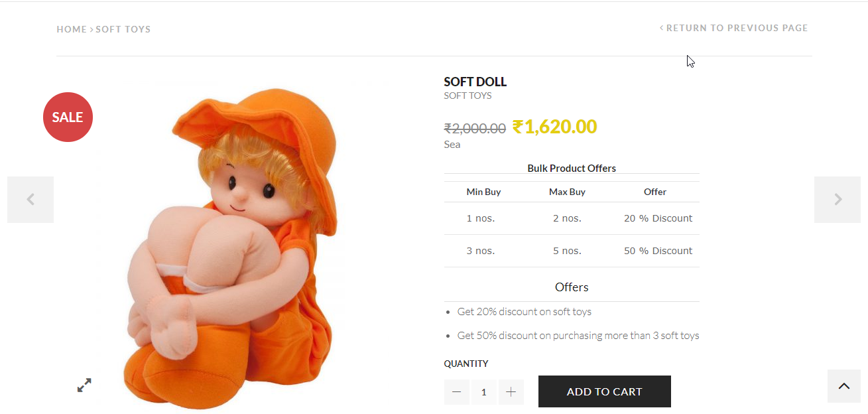
Task: Decrease quantity with the minus button
Action: [x=456, y=392]
